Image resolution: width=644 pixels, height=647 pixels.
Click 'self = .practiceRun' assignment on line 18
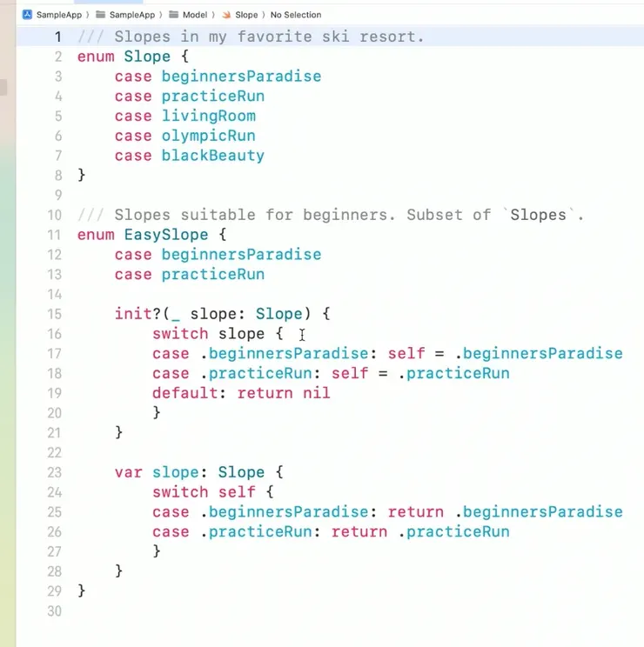420,373
